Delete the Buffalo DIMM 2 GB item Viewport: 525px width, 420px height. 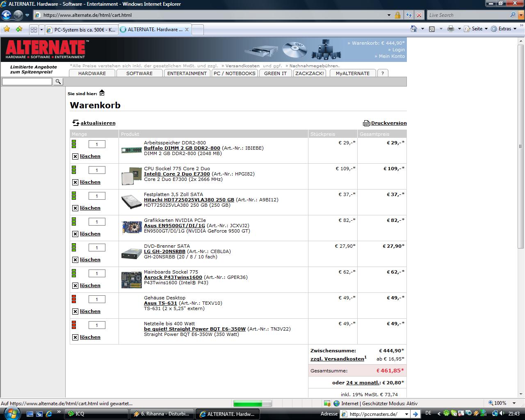pos(87,156)
